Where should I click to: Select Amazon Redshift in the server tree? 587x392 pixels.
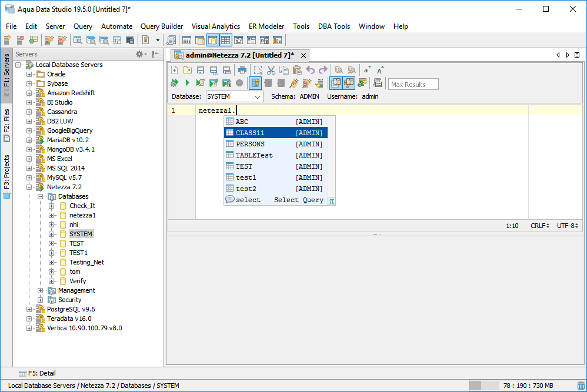[x=71, y=93]
